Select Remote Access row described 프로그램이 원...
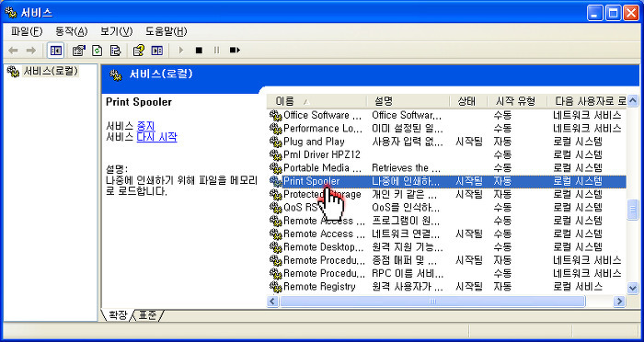This screenshot has width=644, height=342. (x=447, y=221)
